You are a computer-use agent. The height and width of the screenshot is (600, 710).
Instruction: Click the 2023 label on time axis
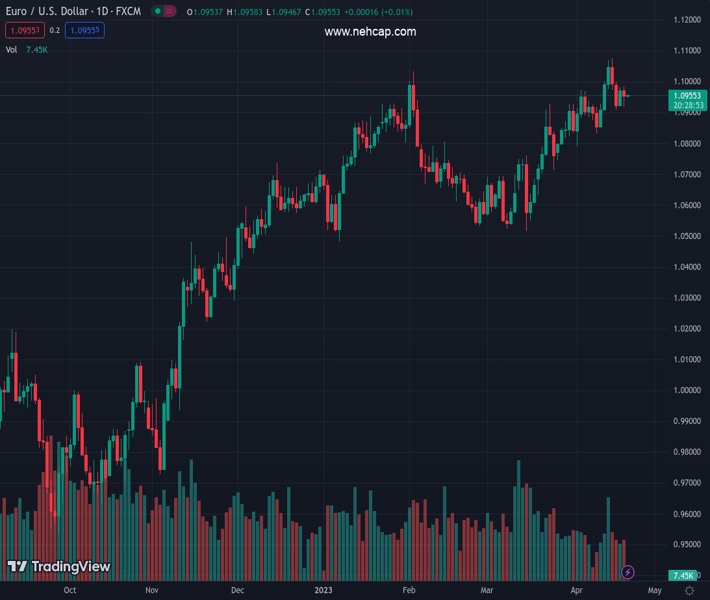pos(323,591)
